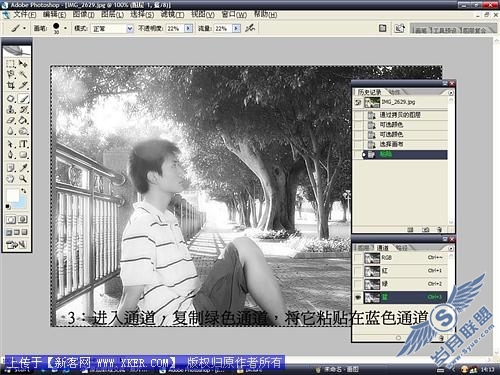The image size is (500, 375).
Task: Select the Shape tool
Action: pyautogui.click(x=23, y=155)
